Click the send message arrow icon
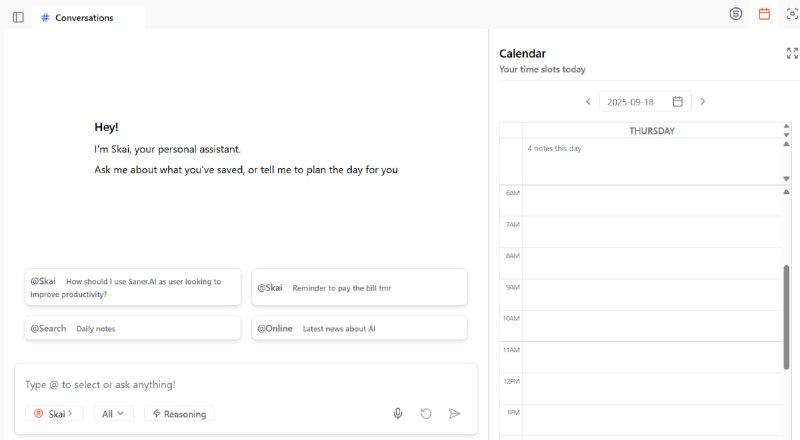This screenshot has width=800, height=440. click(455, 413)
